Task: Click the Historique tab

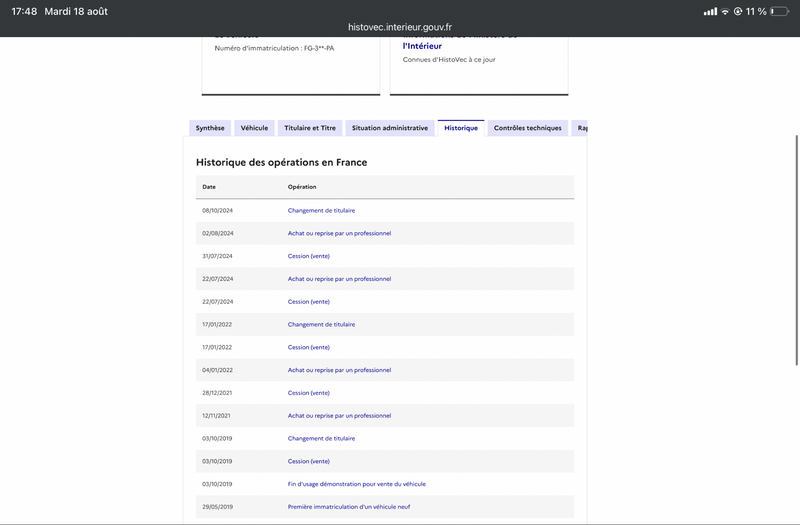Action: click(461, 128)
